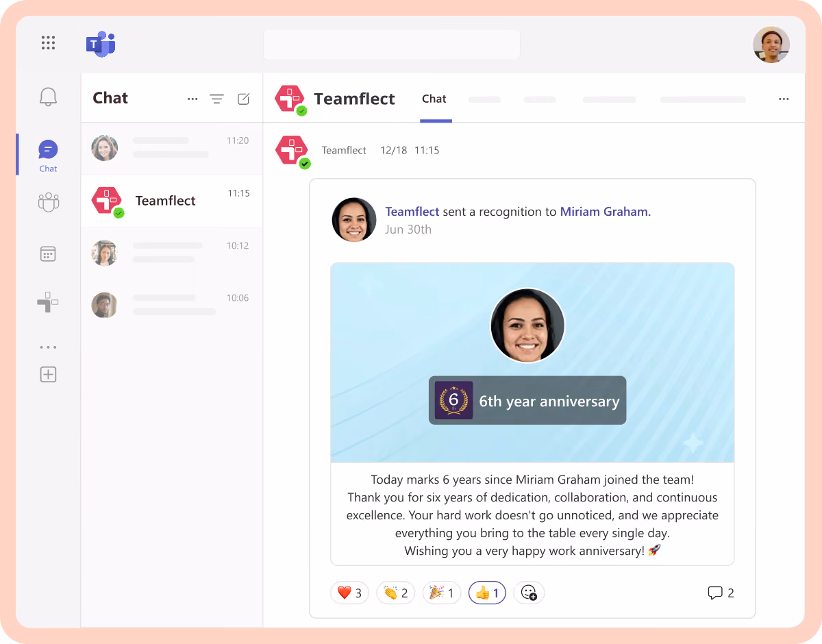
Task: Open the app launcher grid icon
Action: pyautogui.click(x=48, y=43)
